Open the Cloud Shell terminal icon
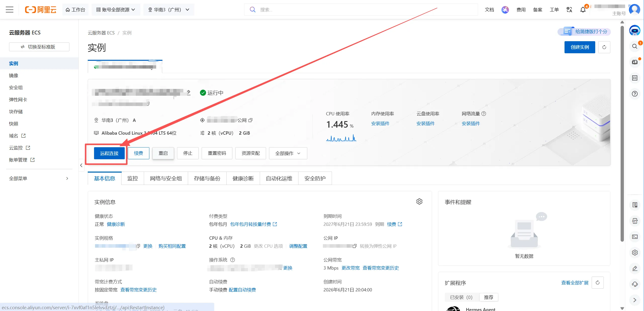 tap(635, 237)
